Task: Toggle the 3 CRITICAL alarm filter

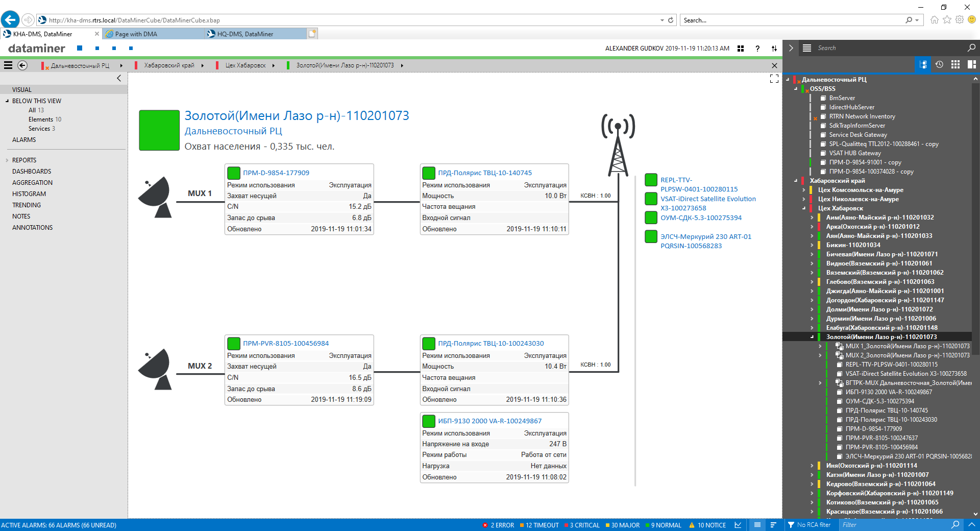Action: (582, 525)
